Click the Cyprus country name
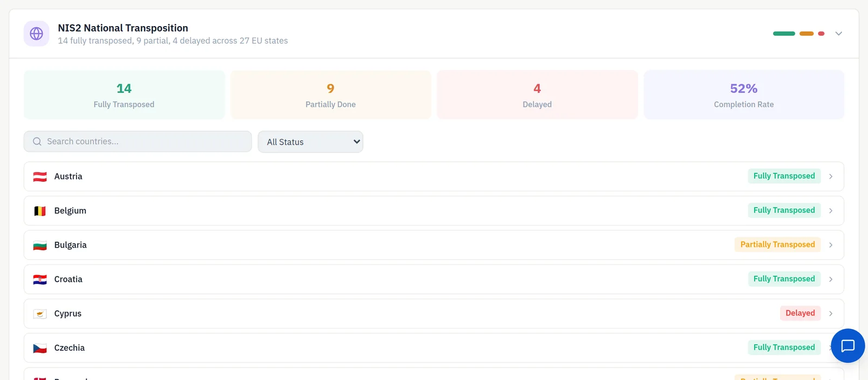 (x=68, y=313)
